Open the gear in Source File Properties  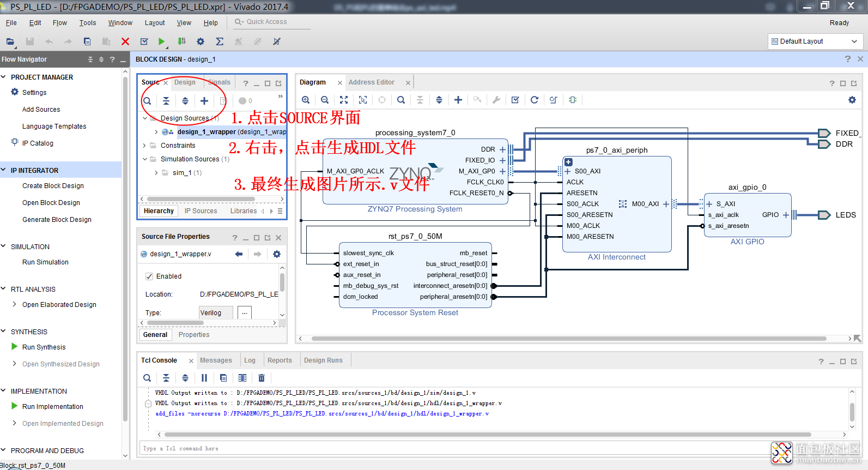[277, 254]
